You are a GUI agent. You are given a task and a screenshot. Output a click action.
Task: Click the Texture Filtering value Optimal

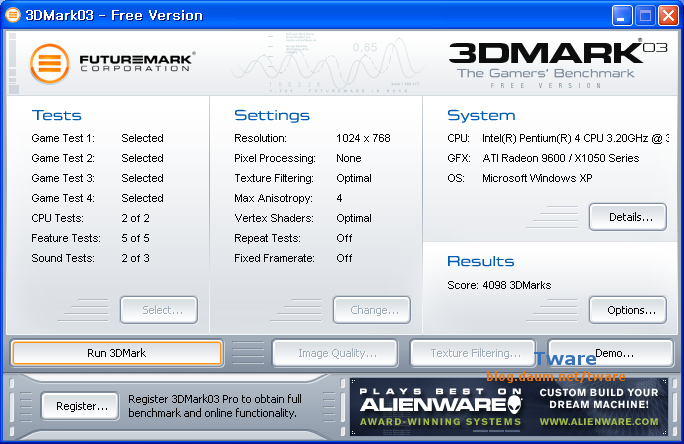(354, 178)
